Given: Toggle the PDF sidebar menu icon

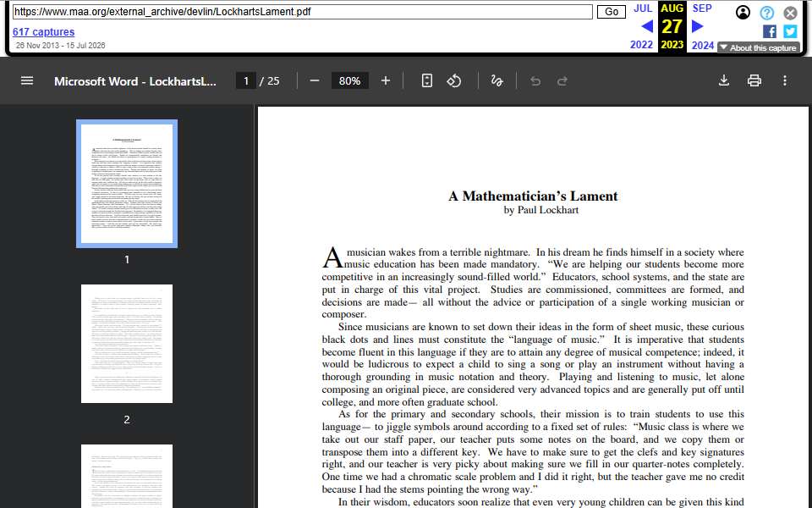Looking at the screenshot, I should [27, 80].
